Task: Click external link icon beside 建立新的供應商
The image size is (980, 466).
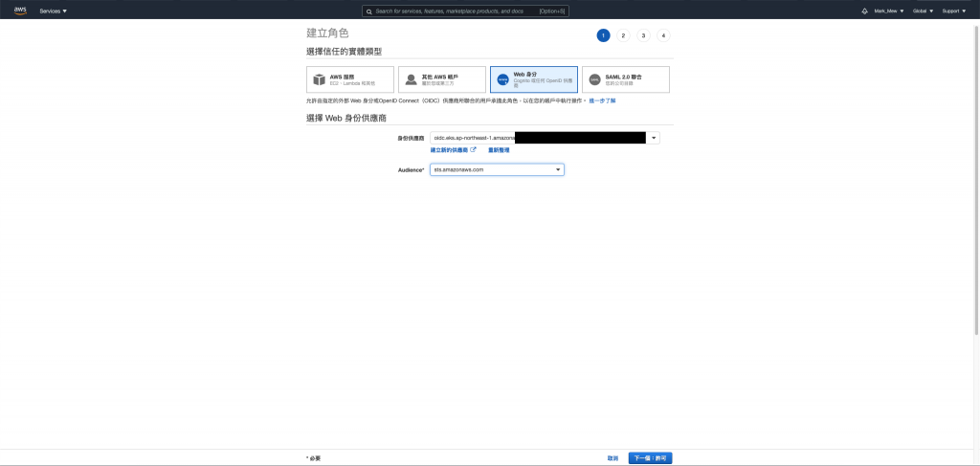Action: coord(473,150)
